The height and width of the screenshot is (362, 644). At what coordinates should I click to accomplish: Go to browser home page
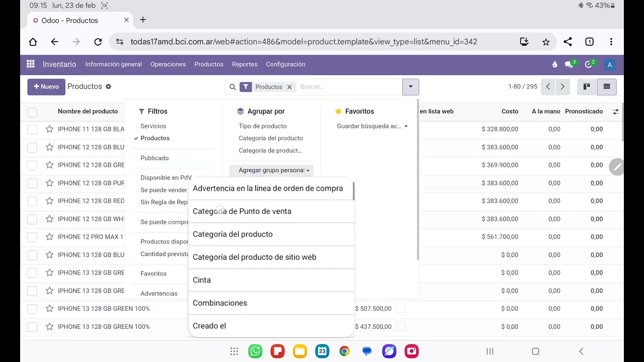33,42
